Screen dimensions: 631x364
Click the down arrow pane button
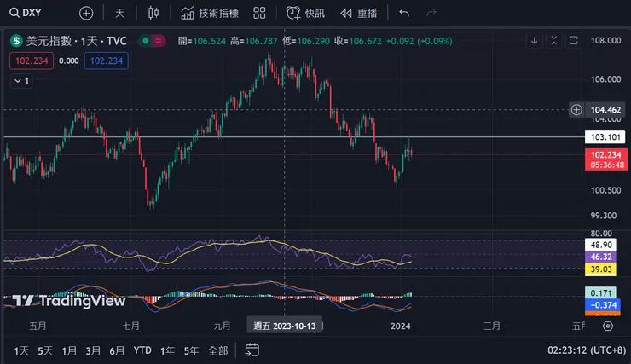[534, 41]
